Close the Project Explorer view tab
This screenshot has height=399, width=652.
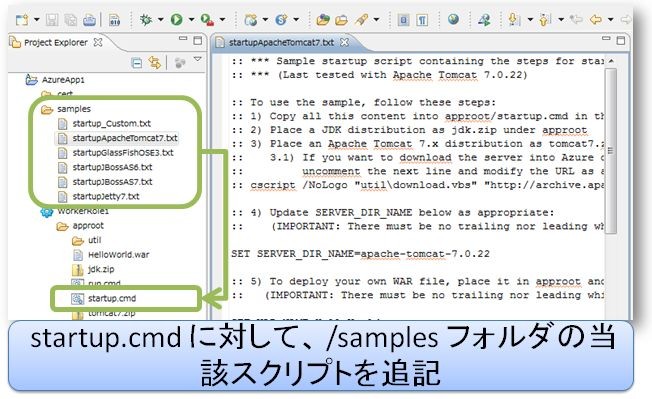point(98,42)
